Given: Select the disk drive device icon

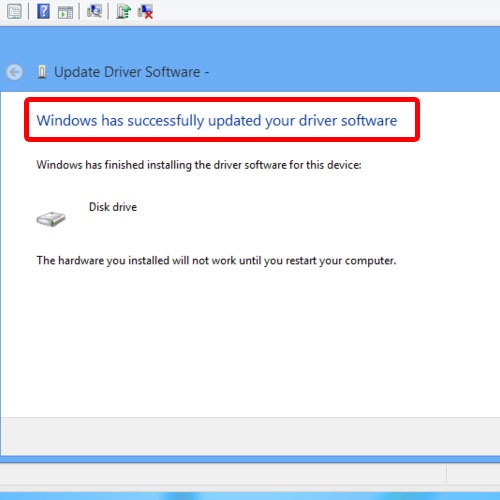Looking at the screenshot, I should [51, 219].
